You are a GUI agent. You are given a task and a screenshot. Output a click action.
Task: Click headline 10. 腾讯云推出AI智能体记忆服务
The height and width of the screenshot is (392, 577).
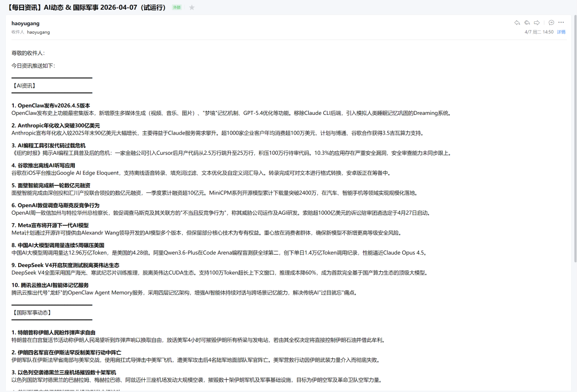(x=50, y=285)
